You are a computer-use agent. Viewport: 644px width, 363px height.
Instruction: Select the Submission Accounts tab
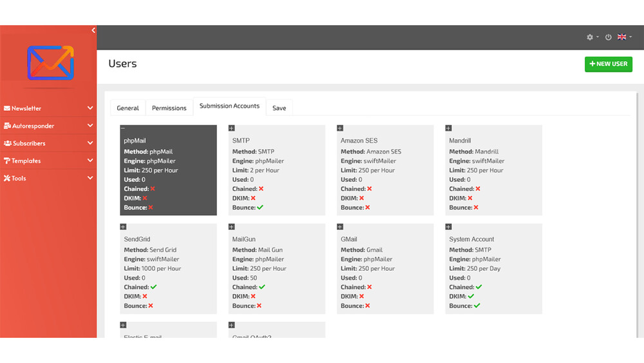click(230, 106)
